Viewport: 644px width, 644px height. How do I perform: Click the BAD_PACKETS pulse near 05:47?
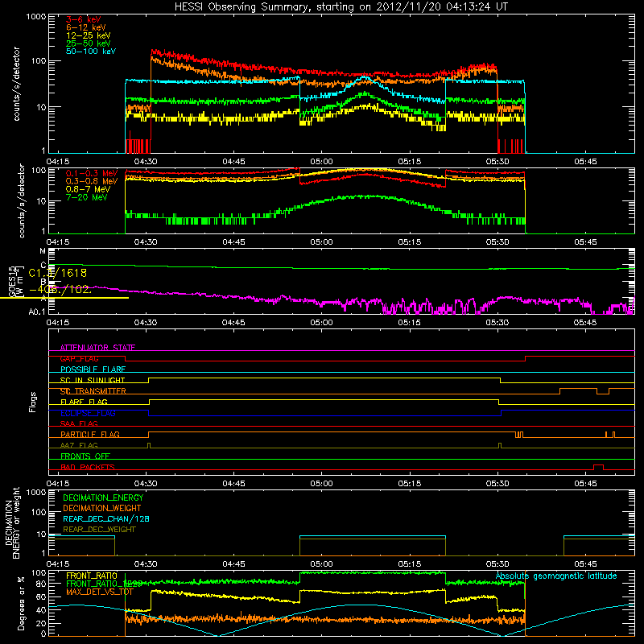(598, 467)
